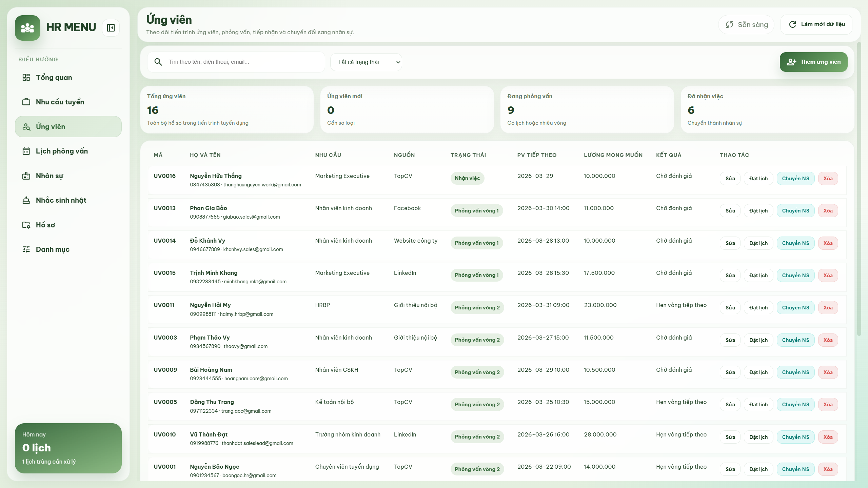Open Hồ sơ using the folder icon
Viewport: 868px width, 488px height.
coord(26,225)
